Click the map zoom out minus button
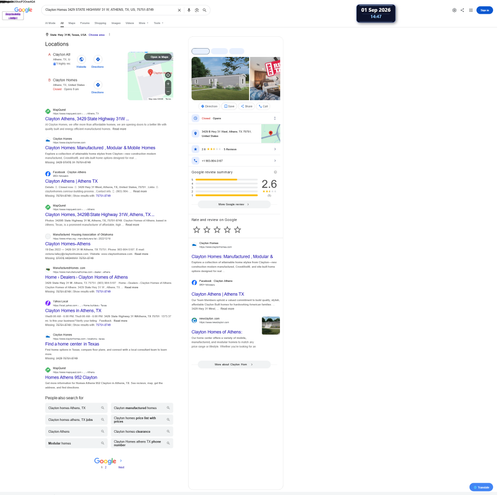The width and height of the screenshot is (500, 495). (168, 91)
